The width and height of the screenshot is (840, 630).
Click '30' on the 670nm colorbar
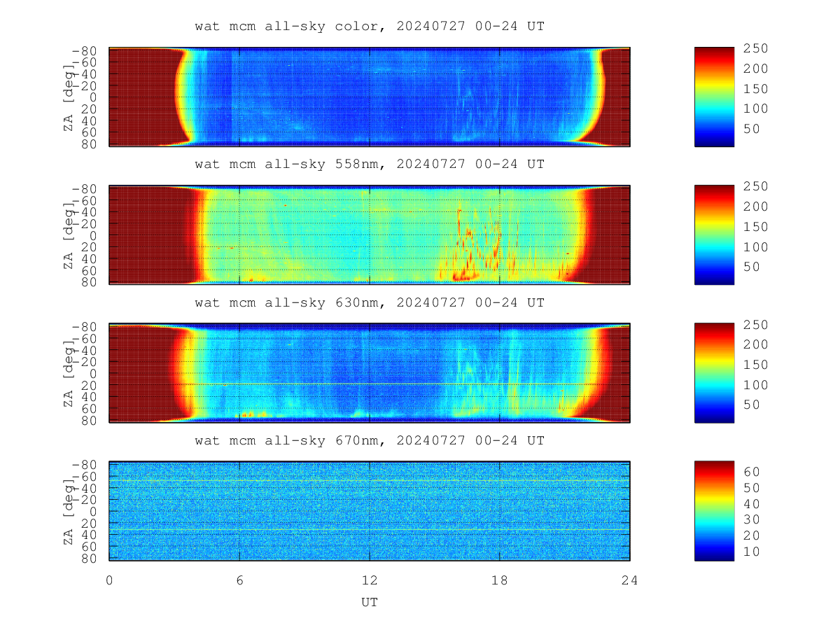752,519
